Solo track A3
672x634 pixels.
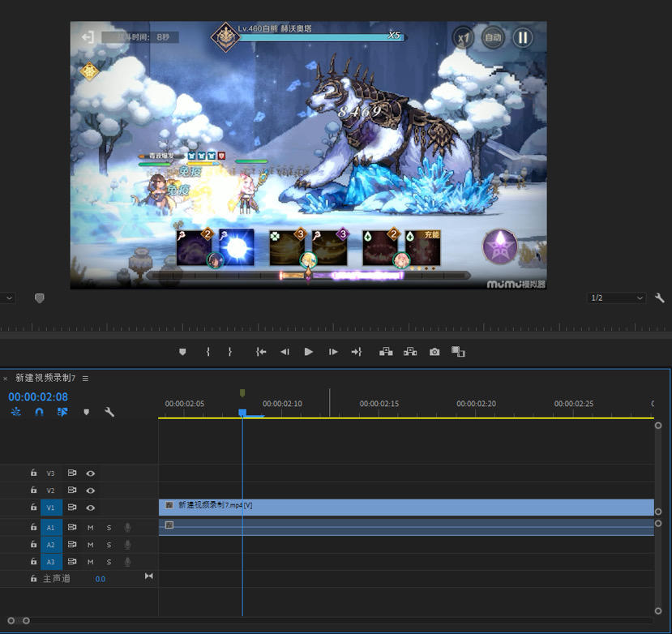click(x=109, y=562)
